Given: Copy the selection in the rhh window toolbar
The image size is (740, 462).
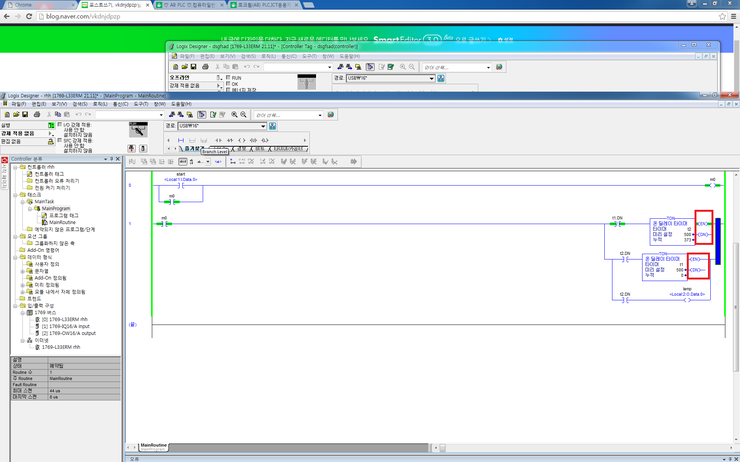Looking at the screenshot, I should pos(58,115).
